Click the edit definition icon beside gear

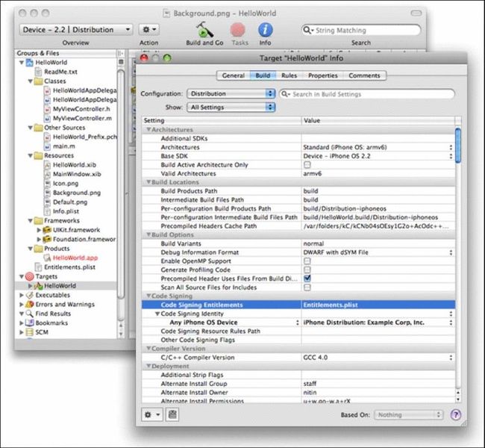coord(172,414)
